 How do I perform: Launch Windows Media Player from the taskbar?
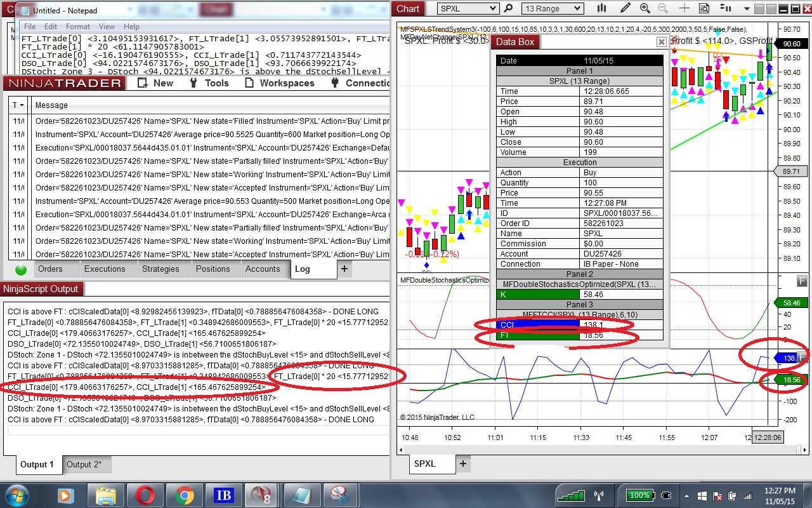click(x=65, y=495)
